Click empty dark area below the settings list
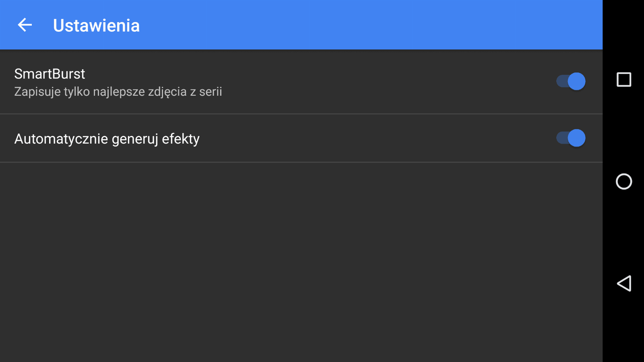Image resolution: width=644 pixels, height=362 pixels. tap(301, 261)
